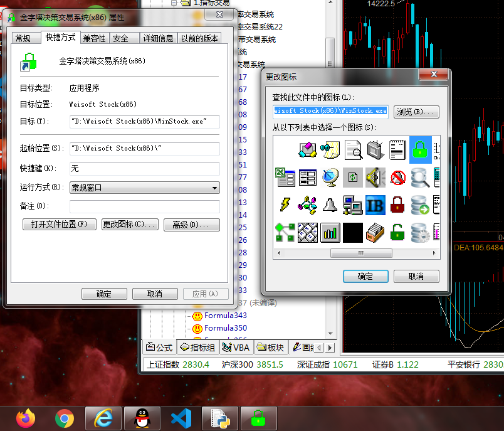The image size is (504, 431).
Task: Click 浏览 to browse for icon file
Action: 416,112
